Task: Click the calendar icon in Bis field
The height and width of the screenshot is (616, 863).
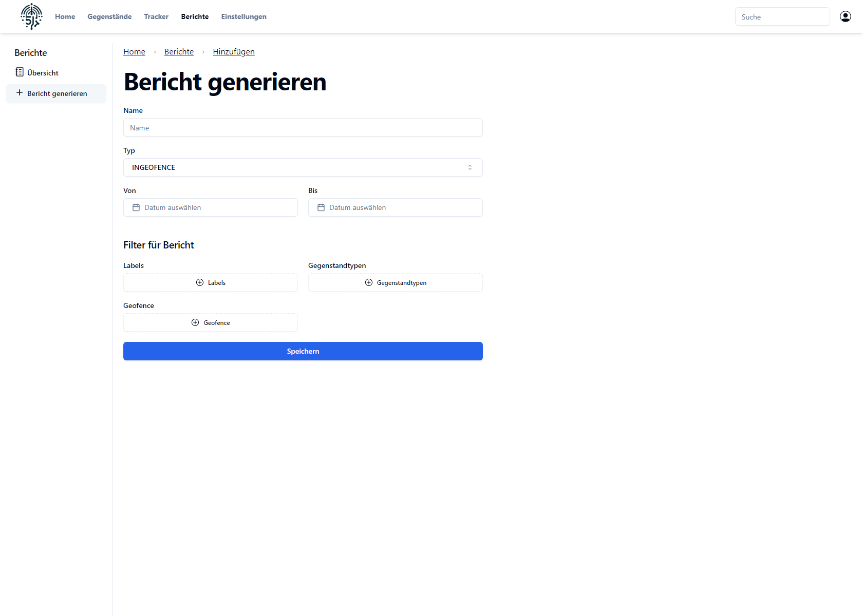Action: click(321, 207)
